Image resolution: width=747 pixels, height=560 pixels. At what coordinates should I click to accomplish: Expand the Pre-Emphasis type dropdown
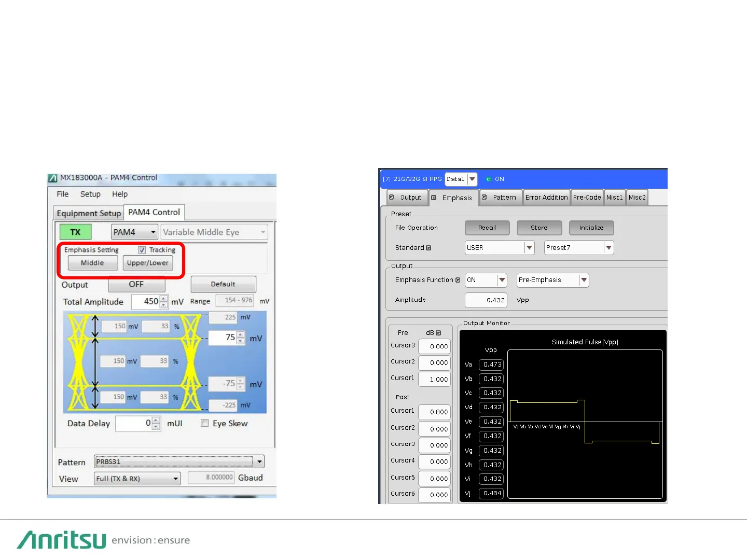click(553, 280)
